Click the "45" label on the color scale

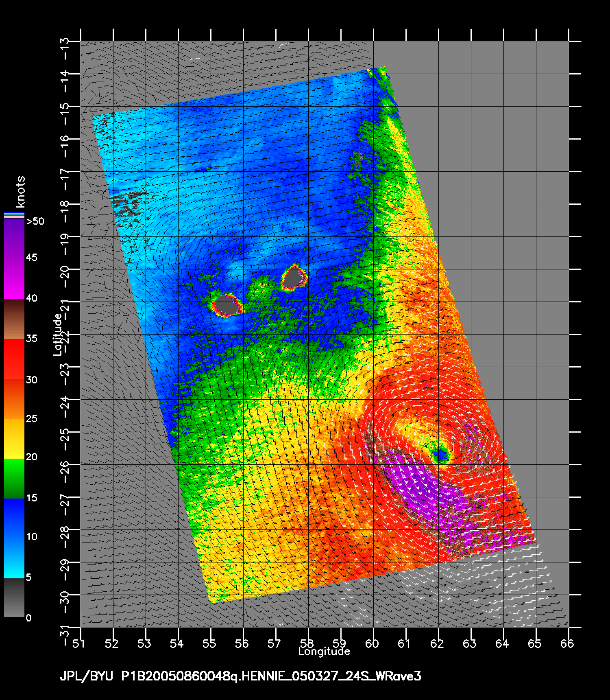pyautogui.click(x=31, y=258)
